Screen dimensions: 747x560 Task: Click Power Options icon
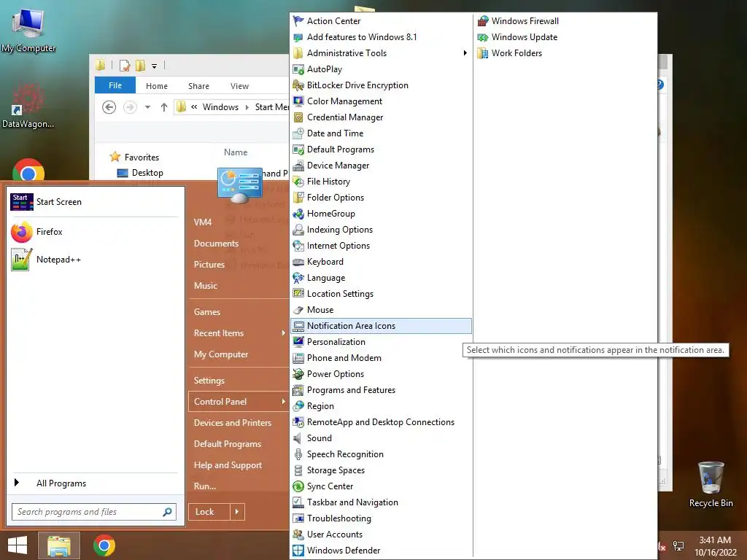point(298,374)
